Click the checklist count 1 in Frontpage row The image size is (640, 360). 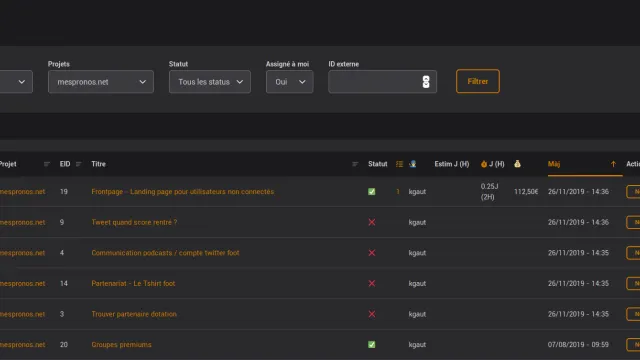[398, 191]
